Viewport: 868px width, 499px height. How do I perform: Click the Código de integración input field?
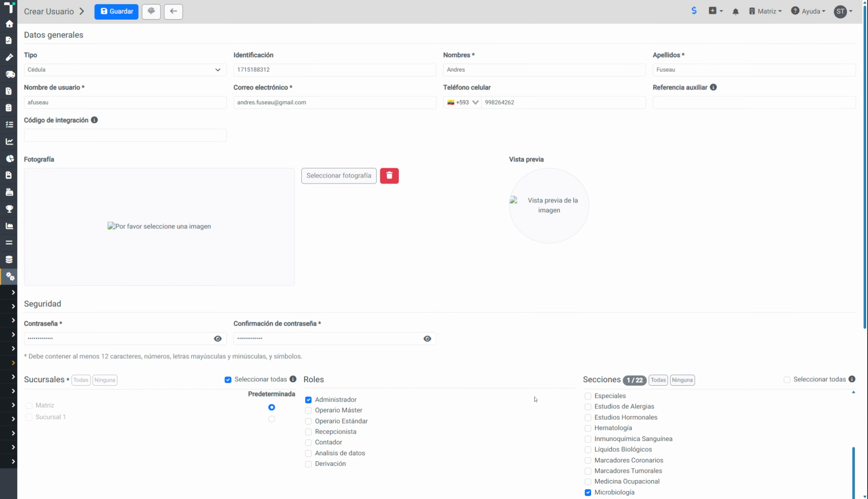pyautogui.click(x=125, y=135)
